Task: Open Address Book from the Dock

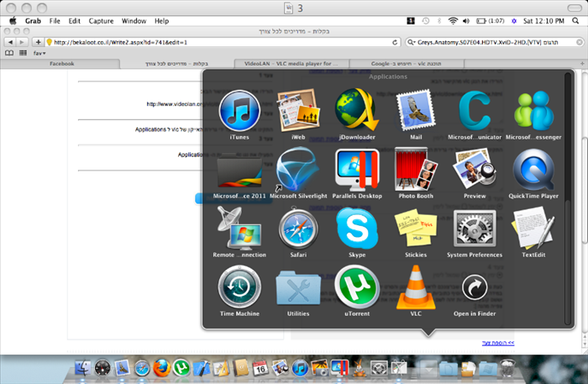Action: [241, 368]
